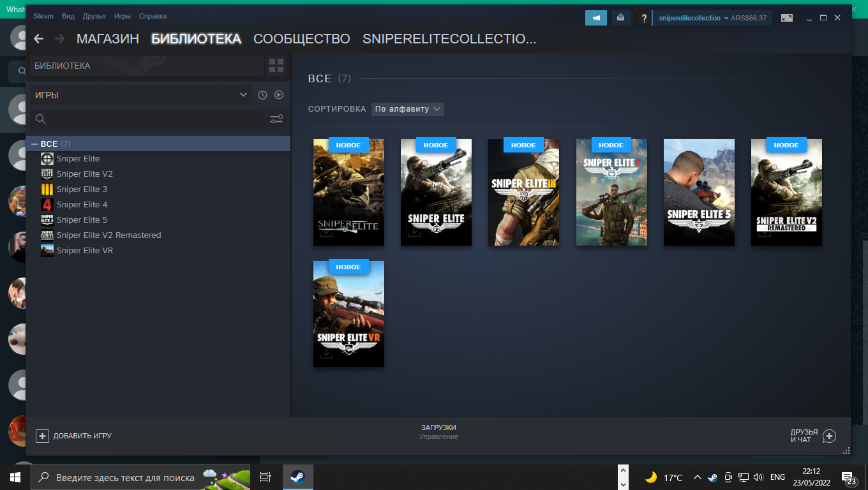The image size is (868, 490).
Task: Click the plus icon to add game
Action: point(42,436)
